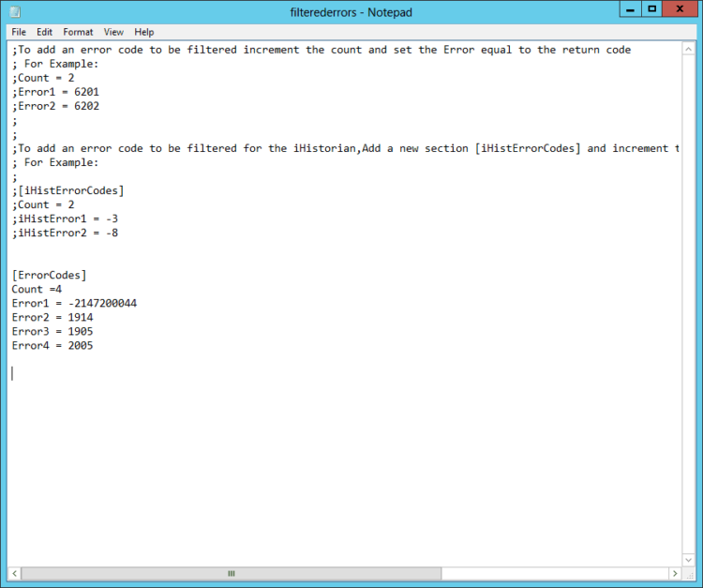Close the filterederrors Notepad window
Image resolution: width=703 pixels, height=588 pixels.
click(x=680, y=9)
